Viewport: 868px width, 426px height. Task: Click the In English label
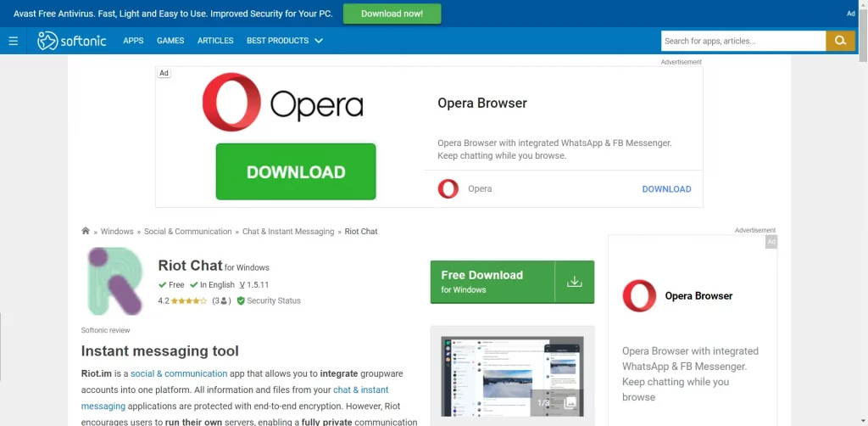pos(217,285)
